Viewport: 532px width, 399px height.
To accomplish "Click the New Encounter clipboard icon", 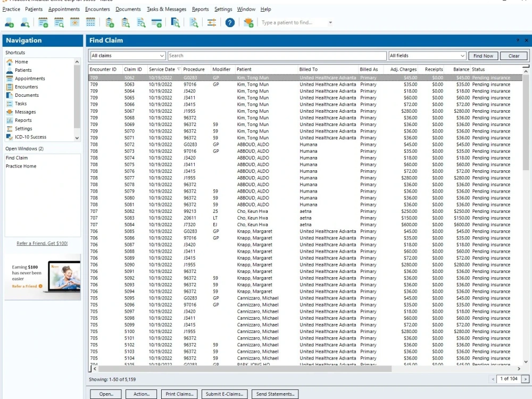I will point(110,23).
